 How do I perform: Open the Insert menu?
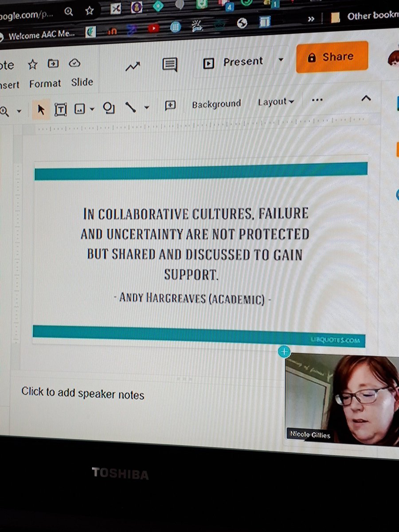click(9, 85)
